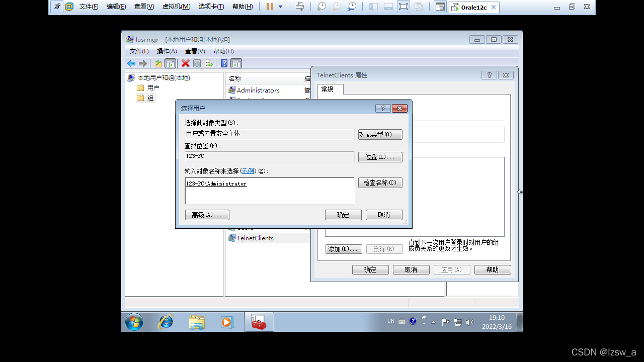Viewport: 644px width, 362px height.
Task: Click the Properties toolbar icon in lusrmgr
Action: coord(197,63)
